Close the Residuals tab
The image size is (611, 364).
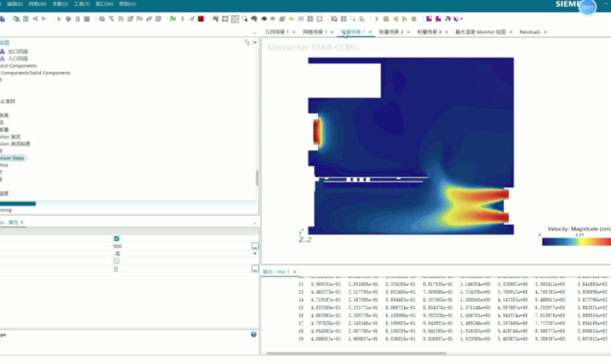pos(545,32)
